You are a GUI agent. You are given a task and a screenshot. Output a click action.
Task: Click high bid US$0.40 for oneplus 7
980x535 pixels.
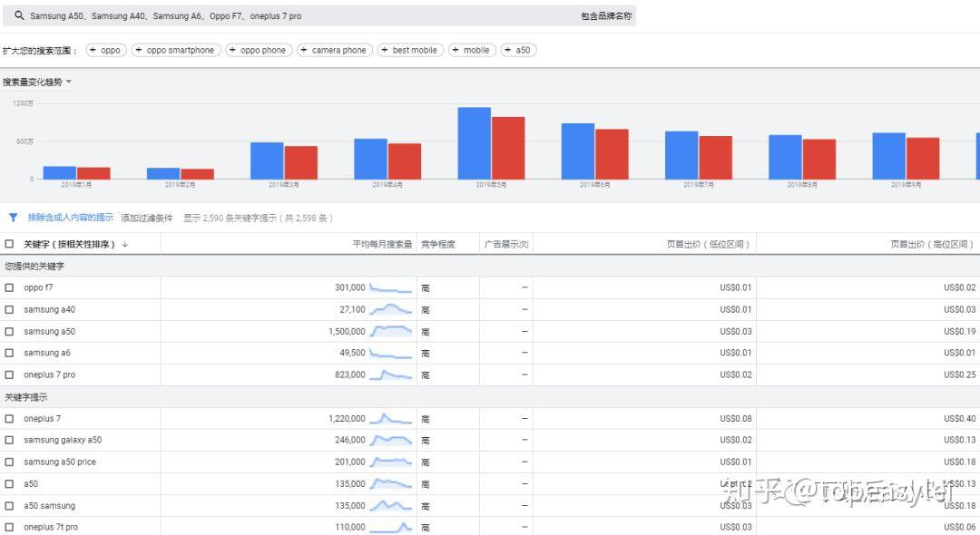tap(959, 418)
